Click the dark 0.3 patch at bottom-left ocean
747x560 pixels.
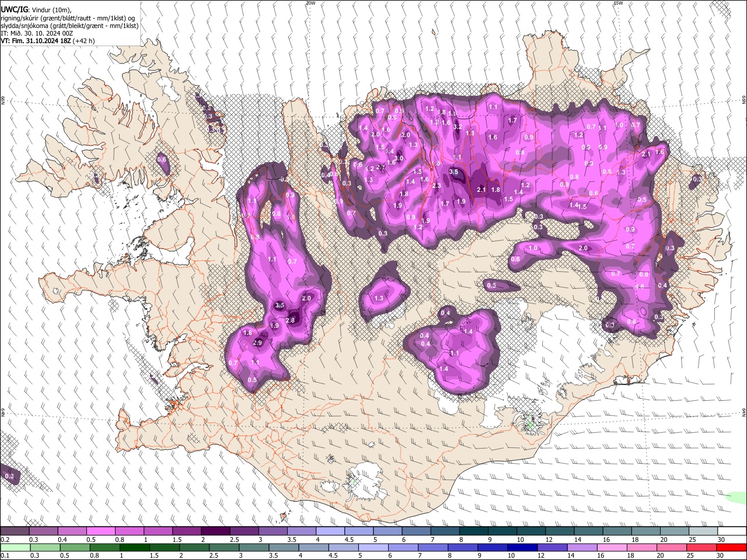9,475
